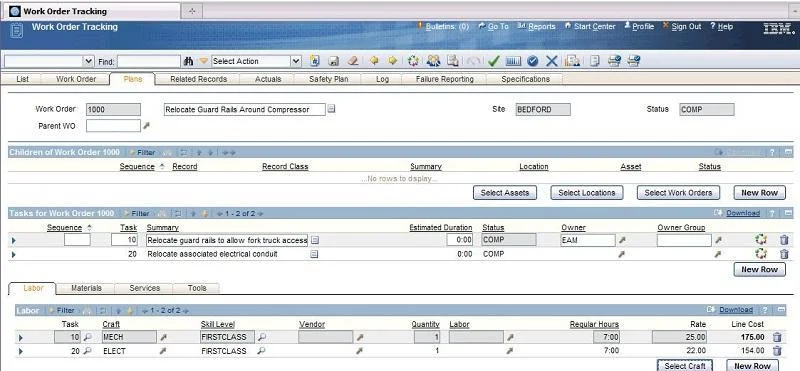Go to Next Record arrow icon

pyautogui.click(x=392, y=61)
